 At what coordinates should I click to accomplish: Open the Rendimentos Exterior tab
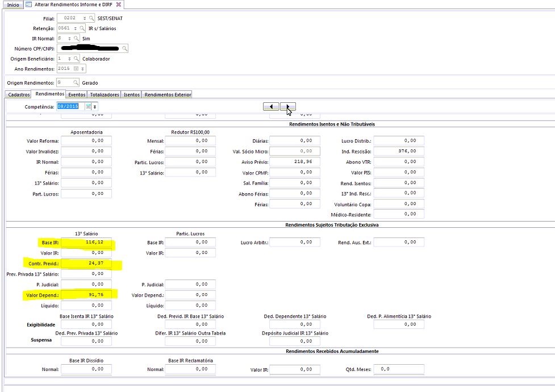tap(168, 94)
